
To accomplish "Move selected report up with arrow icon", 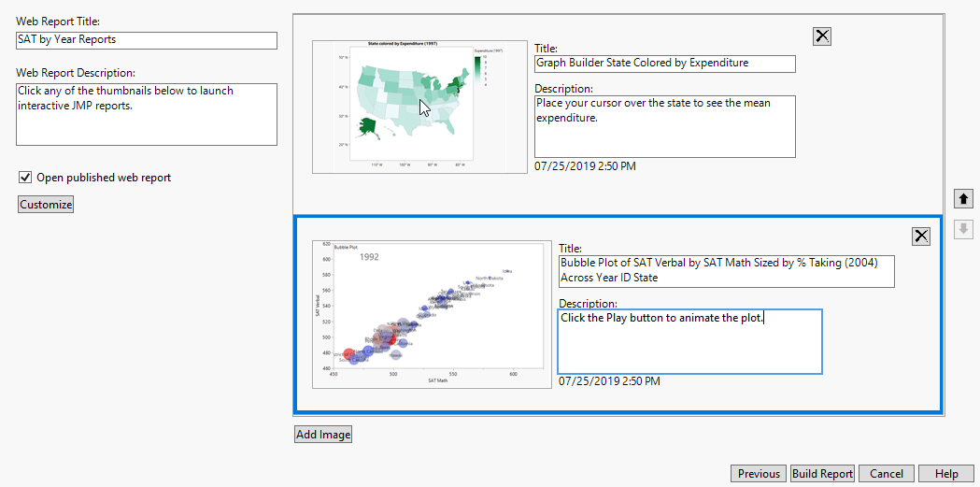I will click(963, 199).
